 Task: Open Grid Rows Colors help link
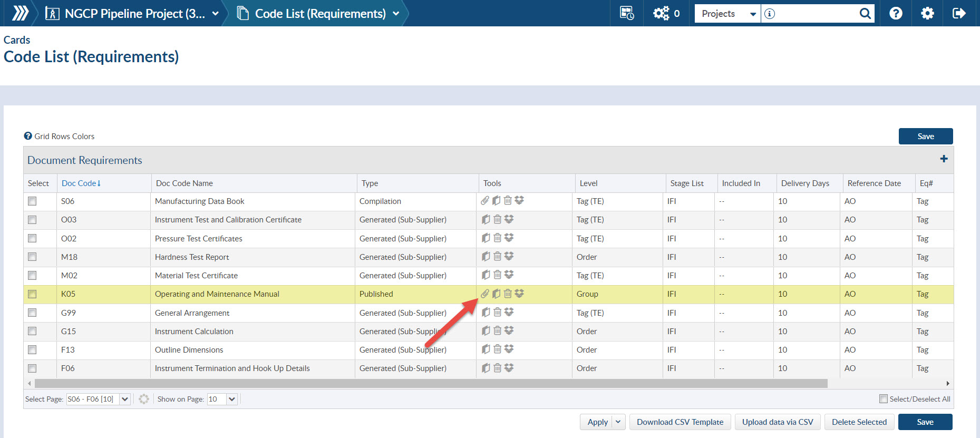(x=60, y=136)
